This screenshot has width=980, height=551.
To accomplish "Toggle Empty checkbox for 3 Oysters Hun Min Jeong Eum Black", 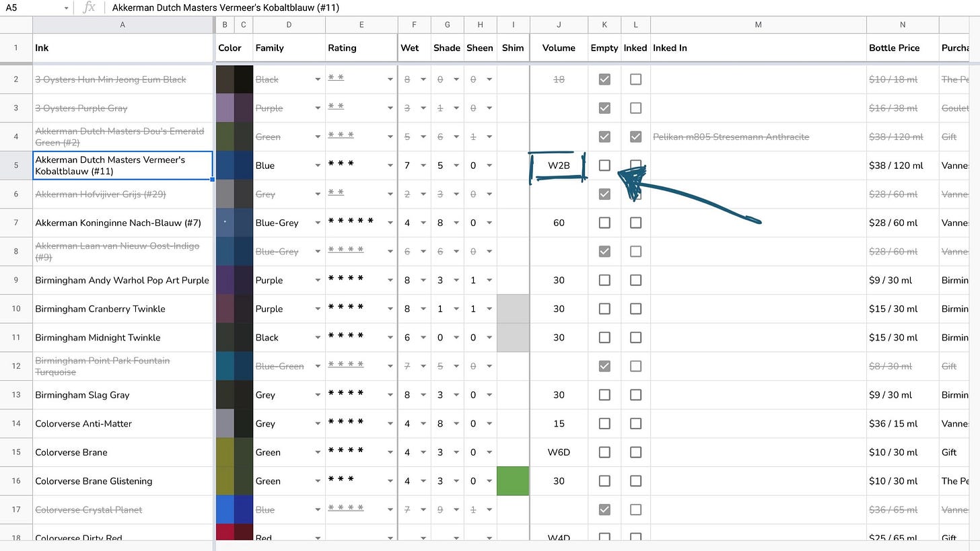I will pyautogui.click(x=604, y=79).
